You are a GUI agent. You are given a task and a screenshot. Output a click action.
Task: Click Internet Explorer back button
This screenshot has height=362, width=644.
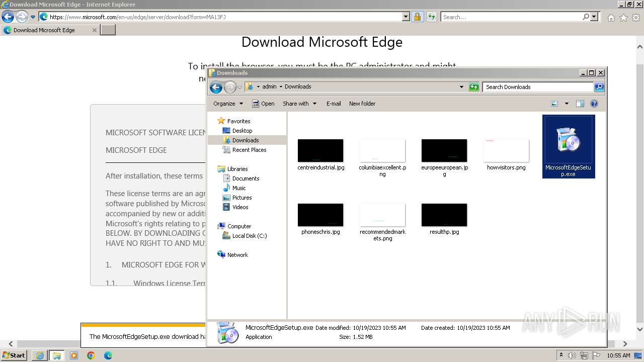8,17
